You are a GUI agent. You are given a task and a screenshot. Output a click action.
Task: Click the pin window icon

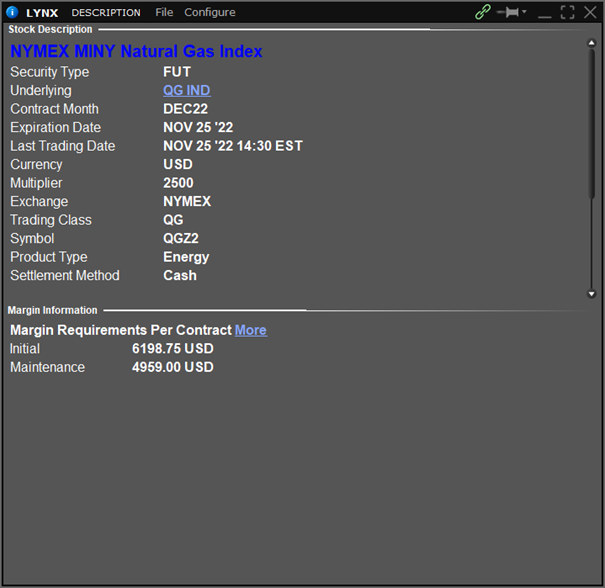point(508,12)
